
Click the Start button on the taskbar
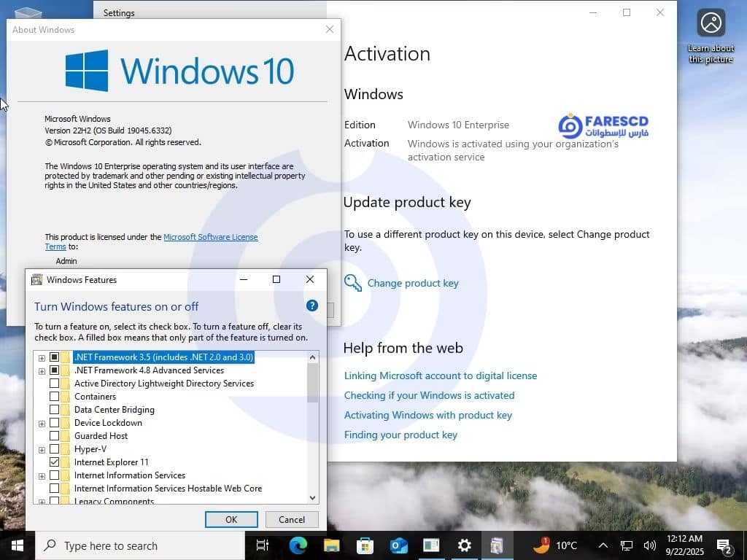point(18,545)
